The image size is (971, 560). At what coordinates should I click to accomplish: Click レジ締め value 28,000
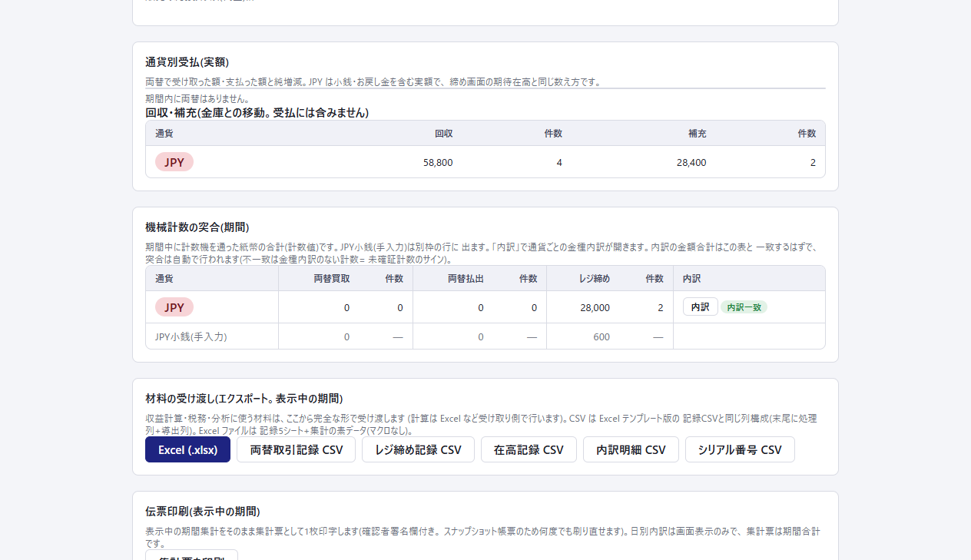[595, 307]
